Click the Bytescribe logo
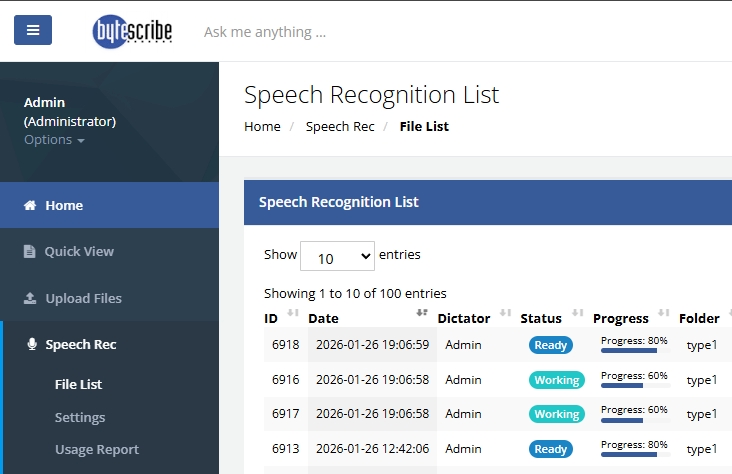This screenshot has height=474, width=732. tap(132, 31)
